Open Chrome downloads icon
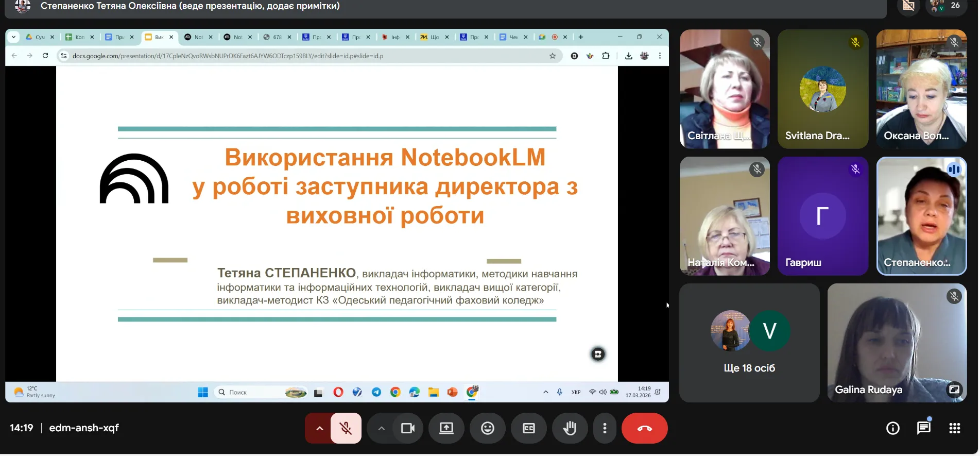The image size is (980, 456). pyautogui.click(x=629, y=56)
